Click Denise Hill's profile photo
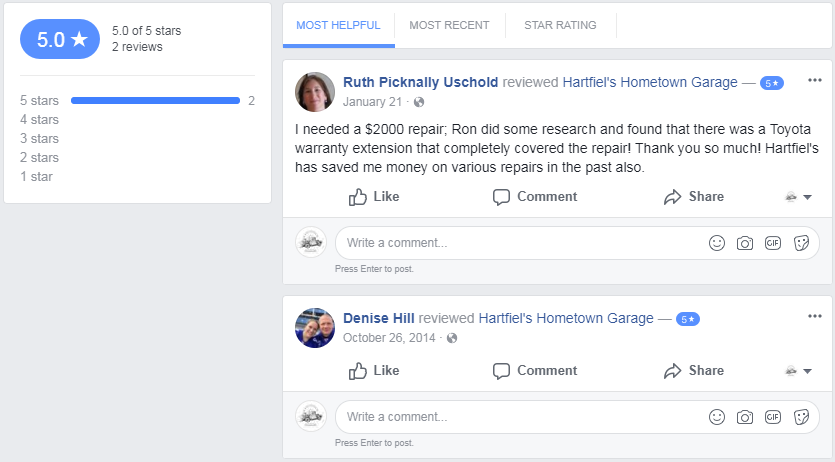This screenshot has height=462, width=835. click(x=315, y=328)
